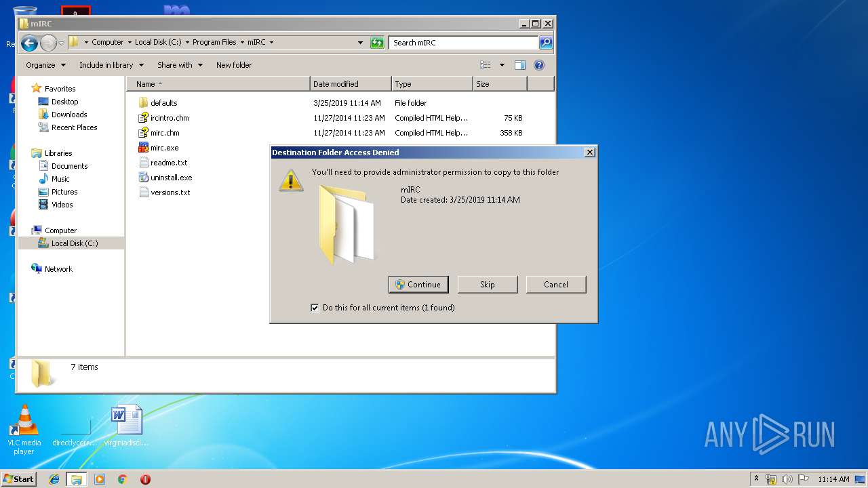This screenshot has width=868, height=488.
Task: Expand the arrow after Local Disk (C:) breadcrumb
Action: [x=187, y=42]
